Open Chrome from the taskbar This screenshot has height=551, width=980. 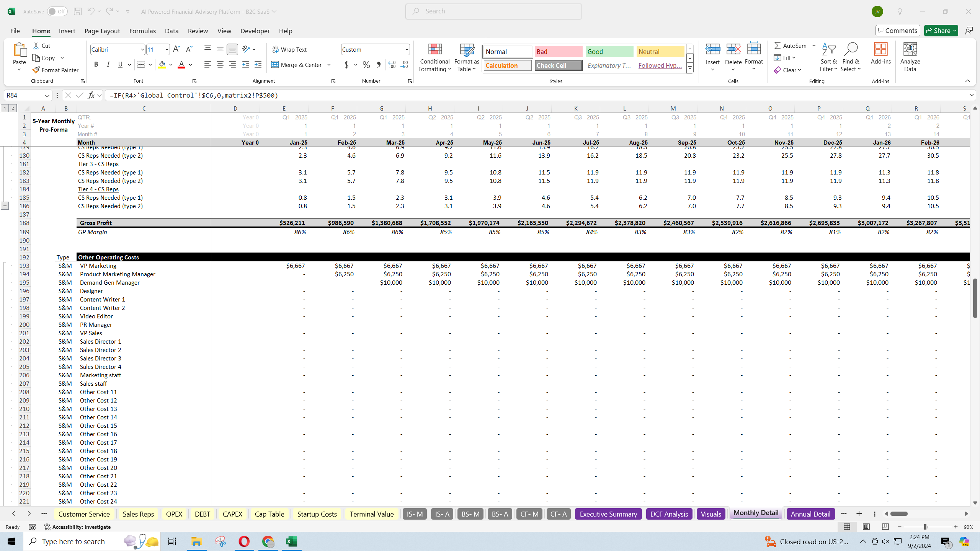tap(268, 541)
